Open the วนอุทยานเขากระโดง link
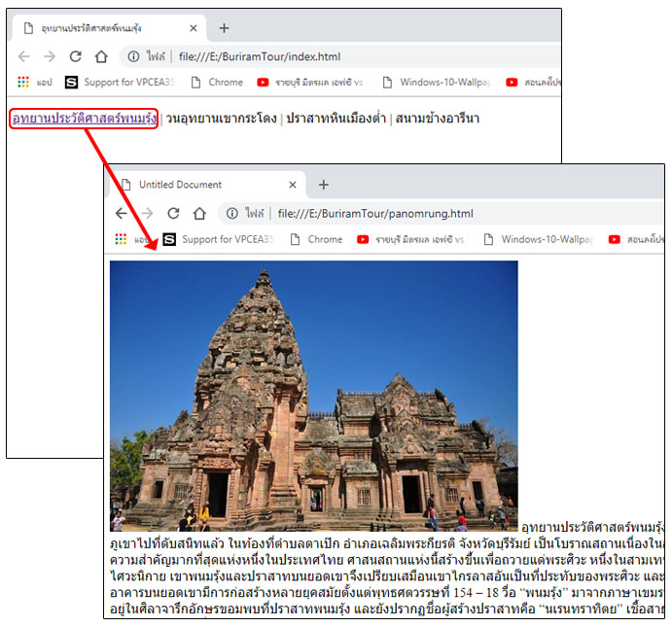Image resolution: width=672 pixels, height=627 pixels. coord(220,119)
